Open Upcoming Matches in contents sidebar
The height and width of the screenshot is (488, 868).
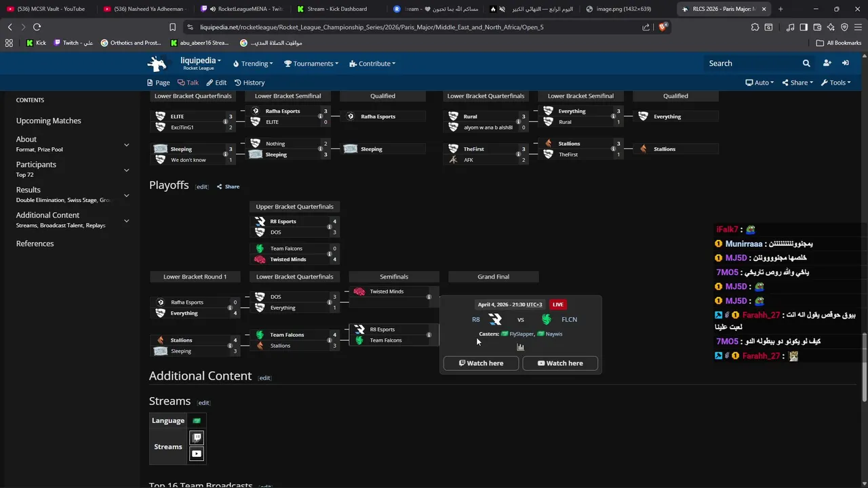point(49,121)
